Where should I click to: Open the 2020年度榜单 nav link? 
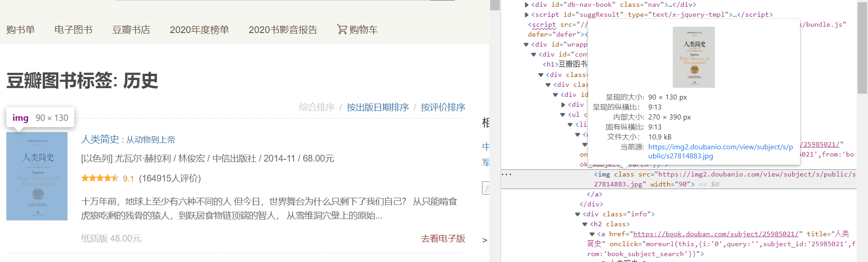pyautogui.click(x=199, y=30)
